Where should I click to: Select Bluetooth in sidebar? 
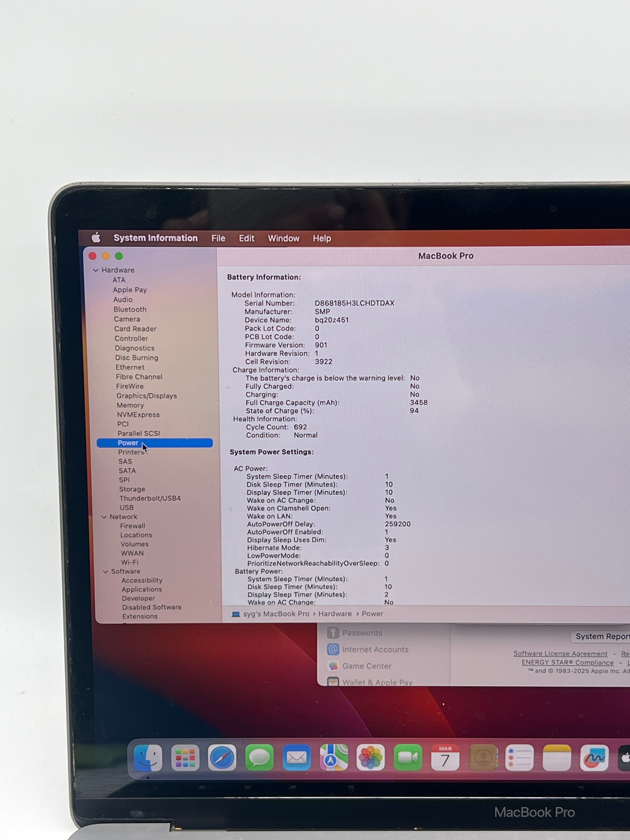(130, 310)
